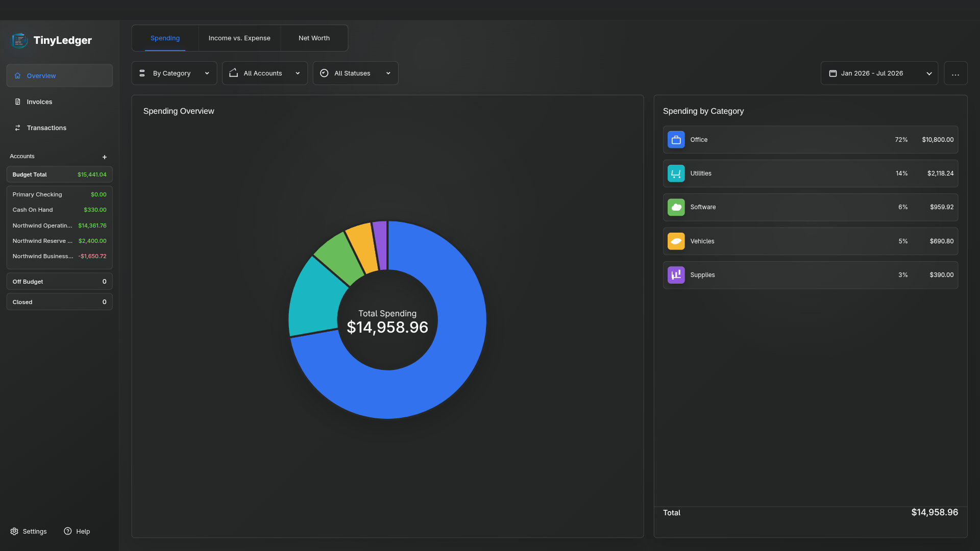Open the By Category dropdown

(x=174, y=73)
